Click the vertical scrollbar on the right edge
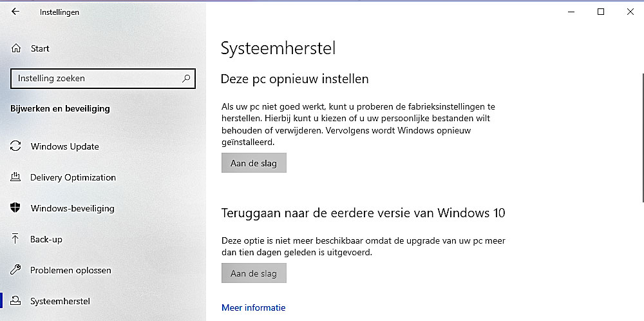644x321 pixels. click(642, 138)
